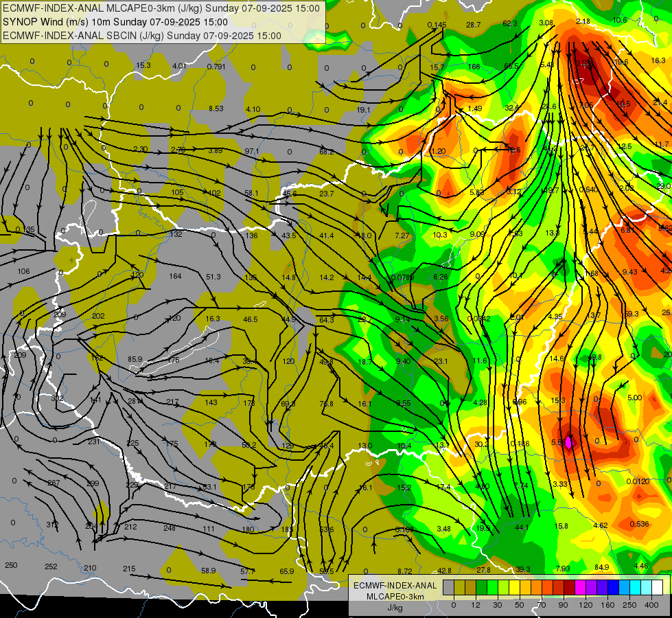Click the map value 8.53
The width and height of the screenshot is (672, 618).
[x=216, y=108]
